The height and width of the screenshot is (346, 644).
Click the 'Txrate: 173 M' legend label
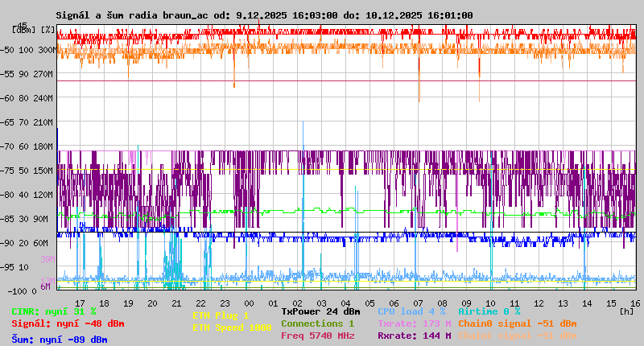point(415,323)
